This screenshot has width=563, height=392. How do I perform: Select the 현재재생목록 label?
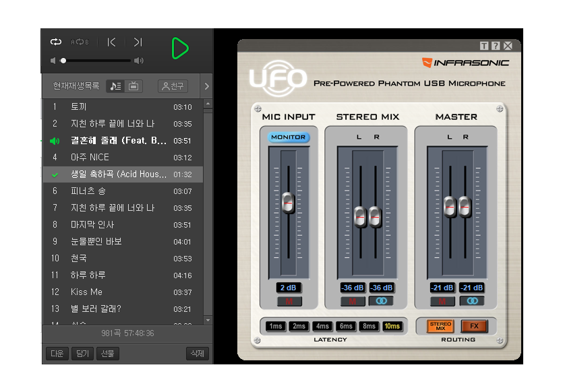click(x=76, y=86)
